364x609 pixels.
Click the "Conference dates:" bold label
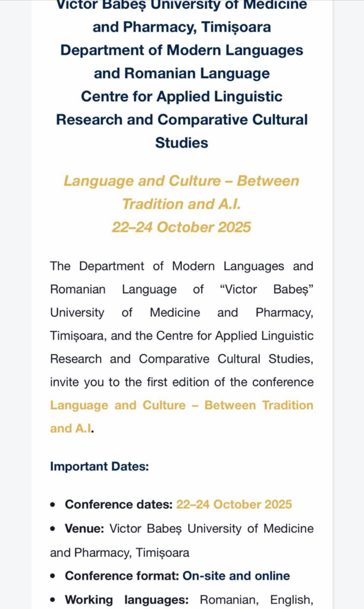click(x=119, y=505)
